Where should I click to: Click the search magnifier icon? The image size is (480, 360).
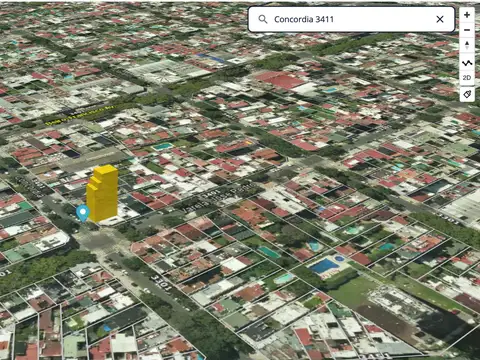tap(263, 19)
